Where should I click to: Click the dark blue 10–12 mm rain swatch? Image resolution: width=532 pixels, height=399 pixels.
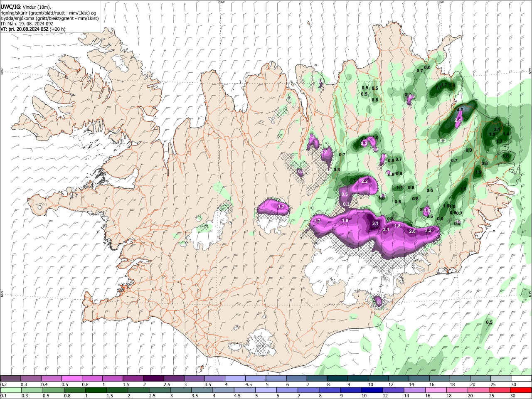point(371,390)
